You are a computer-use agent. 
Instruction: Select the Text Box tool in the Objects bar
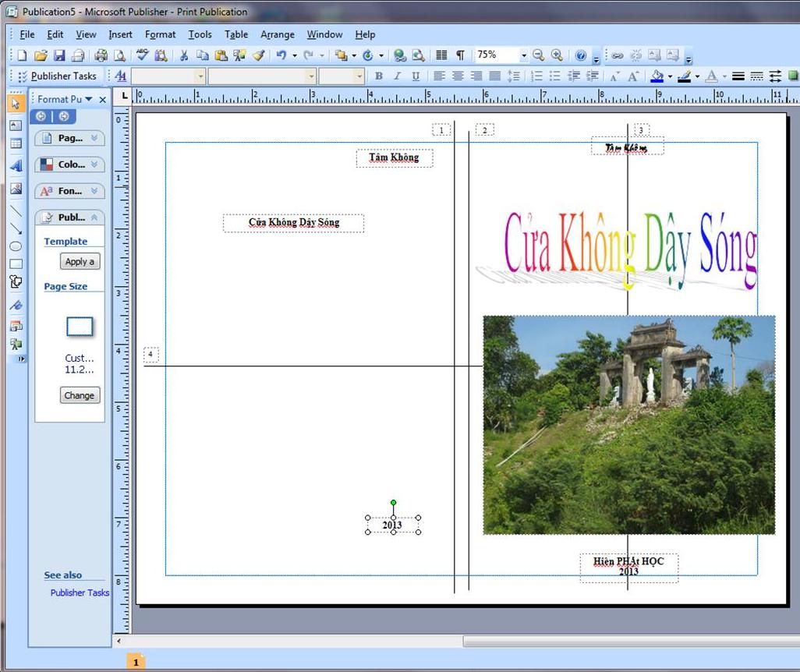point(16,125)
